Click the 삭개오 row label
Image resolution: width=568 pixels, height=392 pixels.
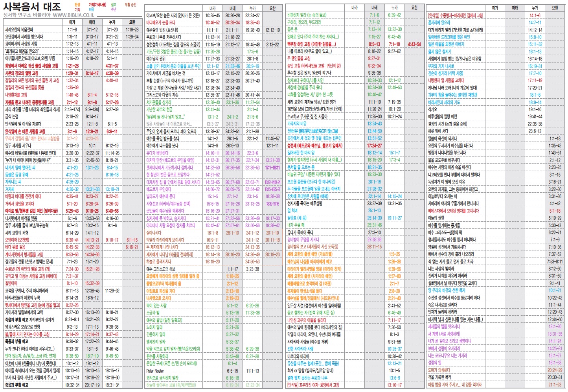(x=432, y=110)
